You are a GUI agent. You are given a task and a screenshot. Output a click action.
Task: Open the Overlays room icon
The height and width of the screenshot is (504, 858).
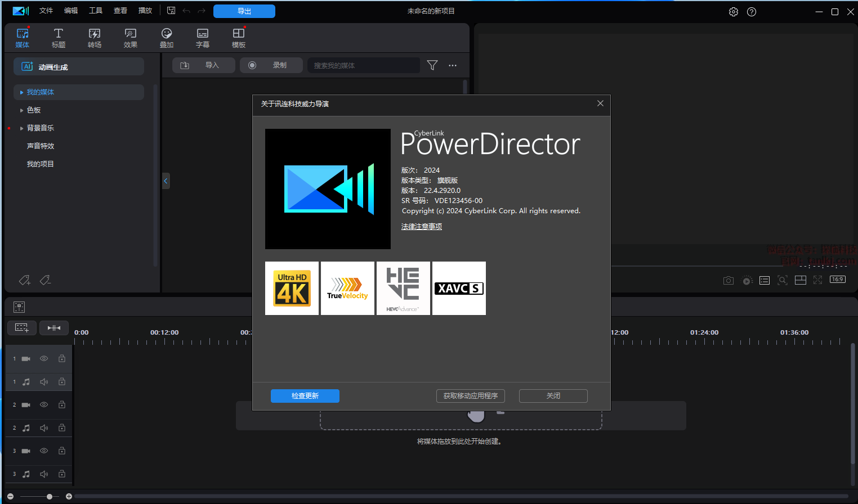tap(167, 38)
